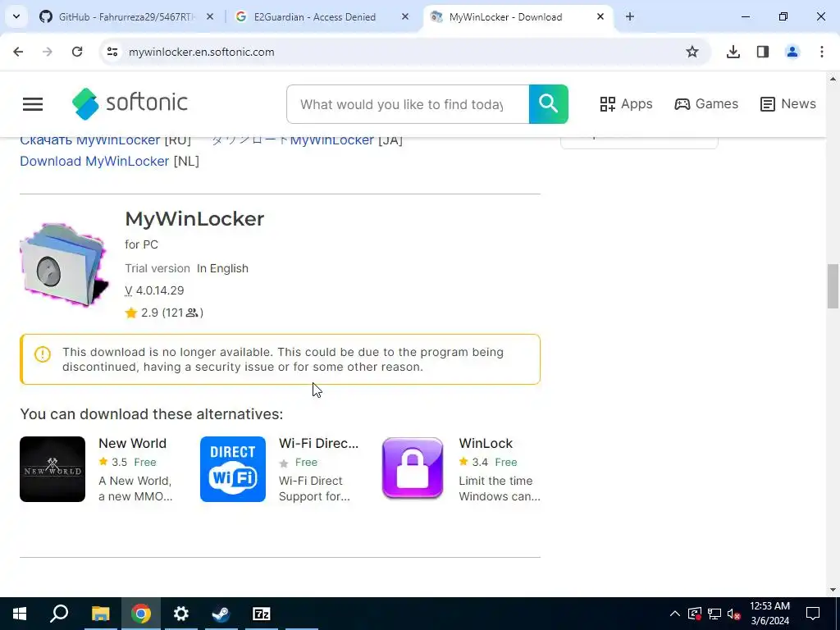Image resolution: width=840 pixels, height=630 pixels.
Task: Click the scrollbar down arrow
Action: pos(833,590)
